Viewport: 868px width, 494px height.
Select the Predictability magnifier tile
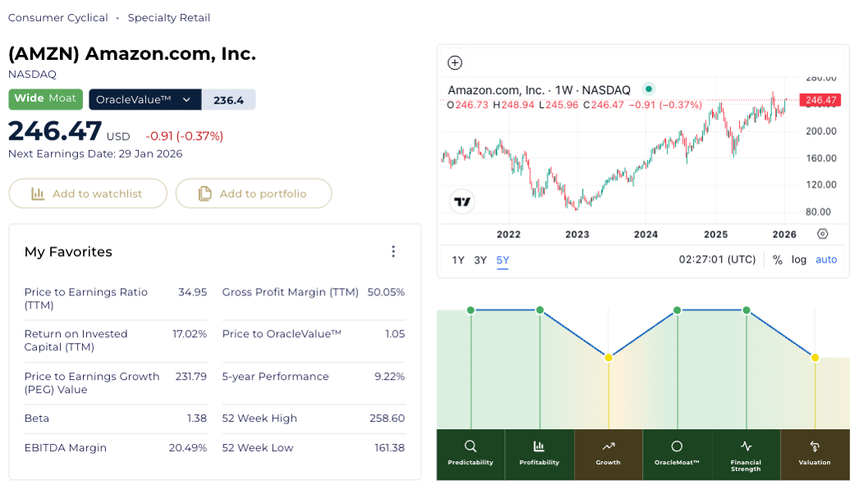471,454
